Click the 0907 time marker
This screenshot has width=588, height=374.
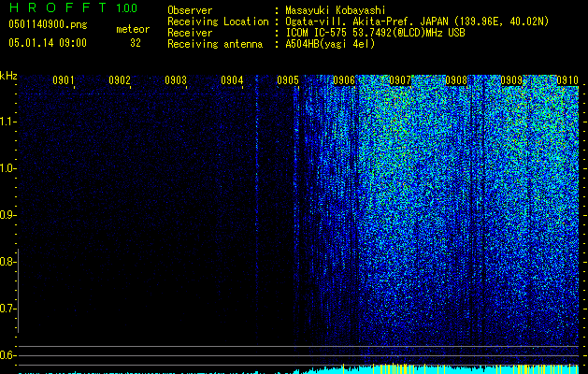tap(400, 80)
